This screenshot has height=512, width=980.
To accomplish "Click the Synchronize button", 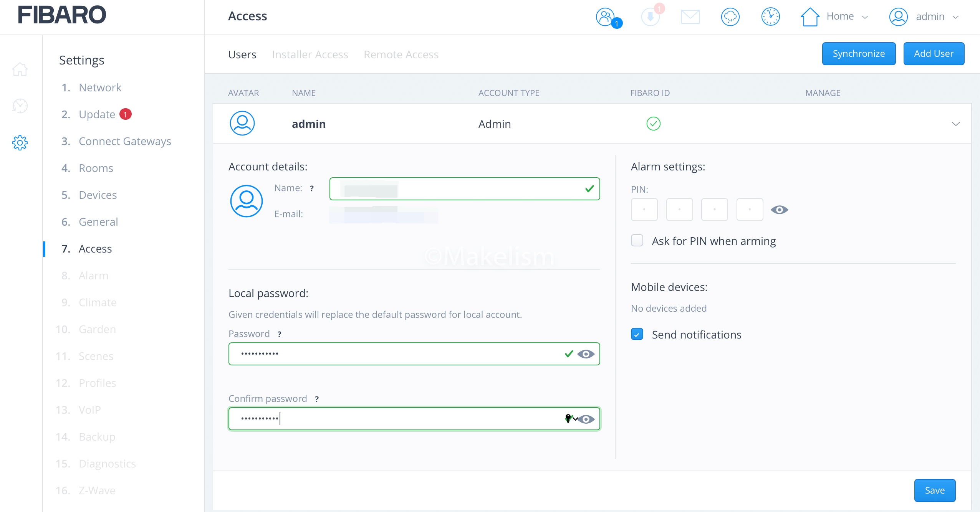I will (859, 54).
